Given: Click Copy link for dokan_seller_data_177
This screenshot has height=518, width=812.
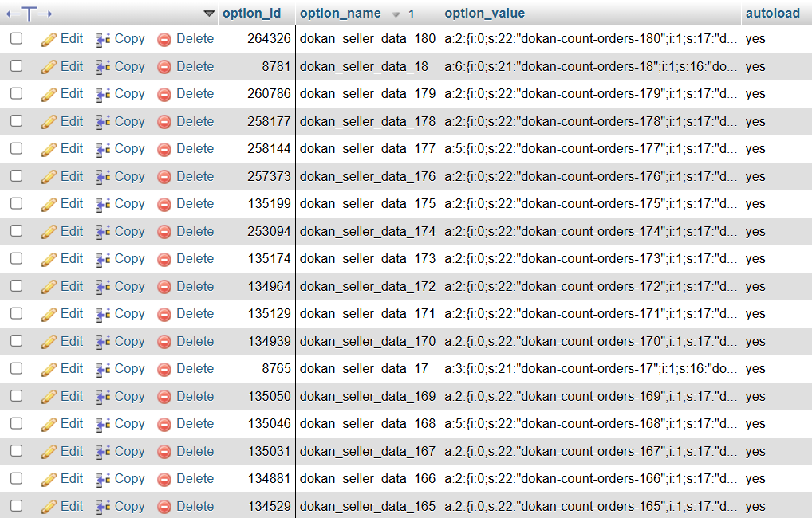Looking at the screenshot, I should [129, 149].
